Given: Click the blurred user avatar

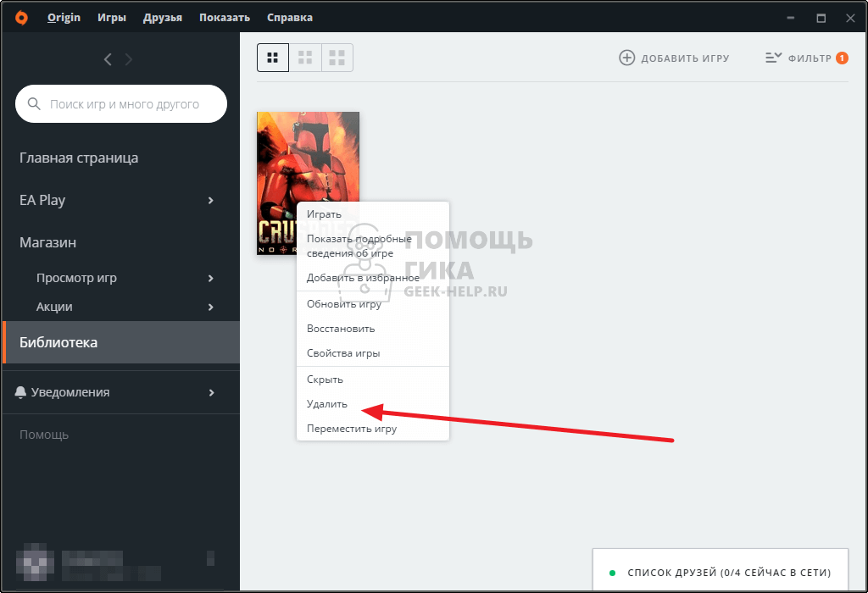Looking at the screenshot, I should point(36,562).
